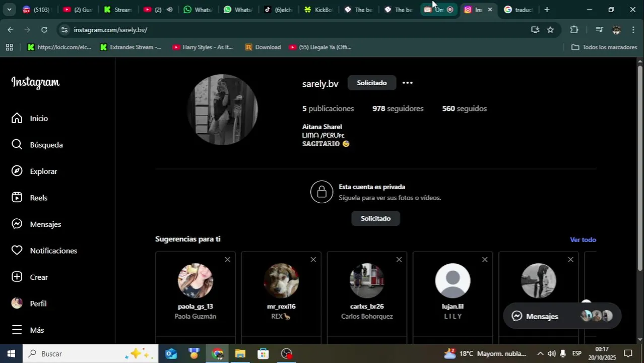
Task: Open Harry Styles bookmark
Action: pyautogui.click(x=203, y=47)
